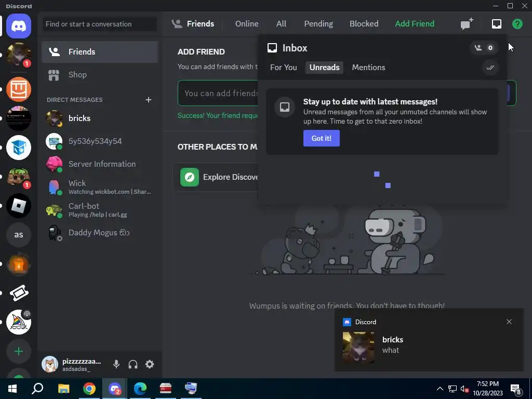Click the Discord taskbar icon
532x399 pixels.
point(115,389)
